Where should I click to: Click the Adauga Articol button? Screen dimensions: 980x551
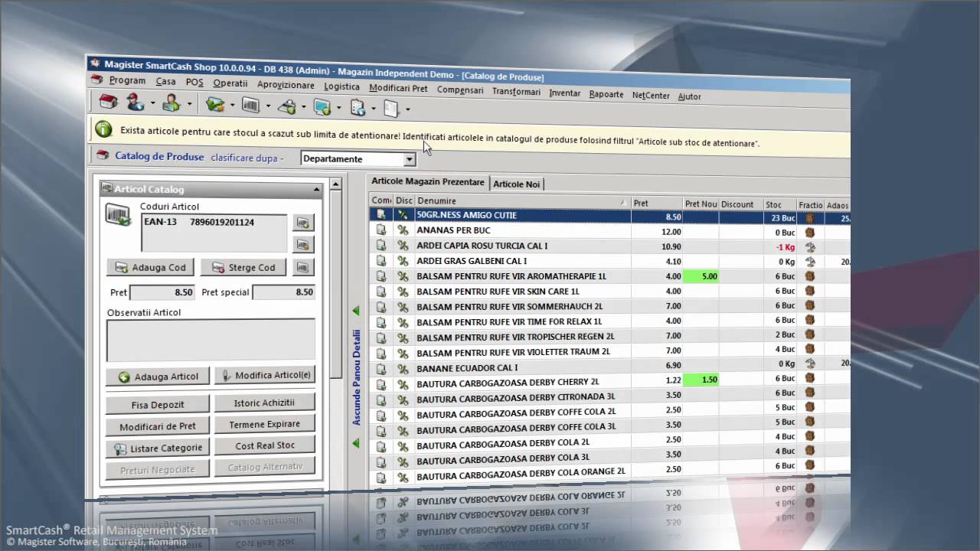(158, 377)
